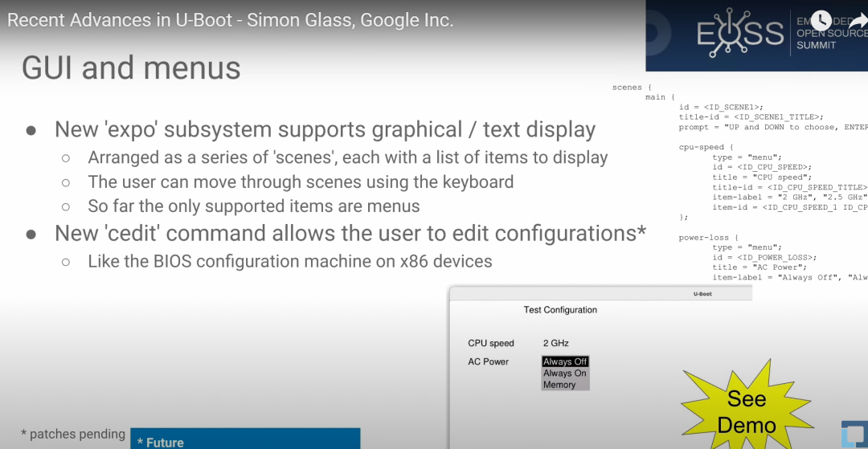Click the code line 'title-id = <ID_SCENE1_TITLE>;'
The image size is (868, 449).
pos(751,117)
